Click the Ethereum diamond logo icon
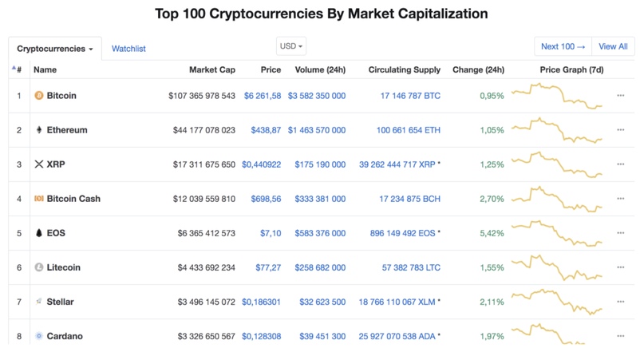 pyautogui.click(x=39, y=130)
